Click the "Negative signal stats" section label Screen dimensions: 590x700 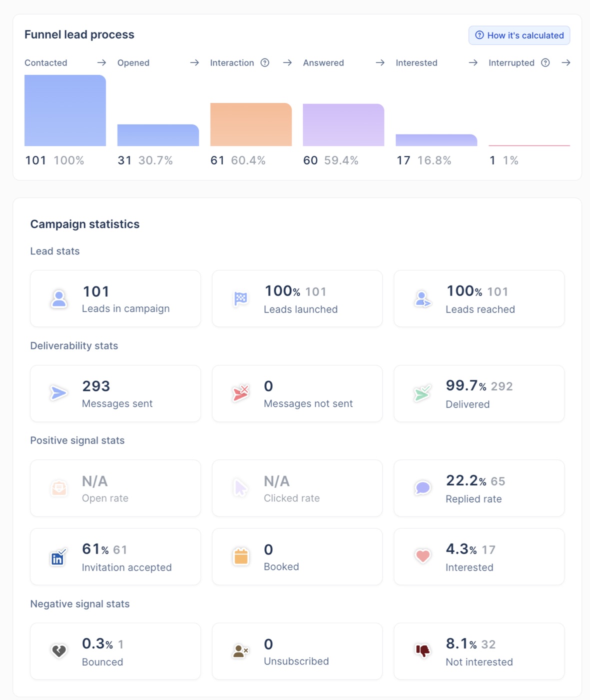[80, 604]
